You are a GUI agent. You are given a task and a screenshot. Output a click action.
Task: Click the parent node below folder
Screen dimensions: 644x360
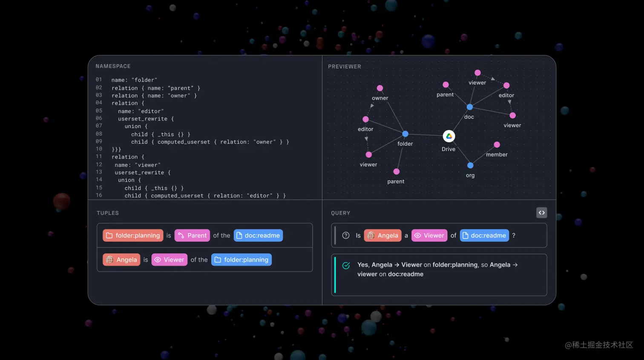click(397, 171)
